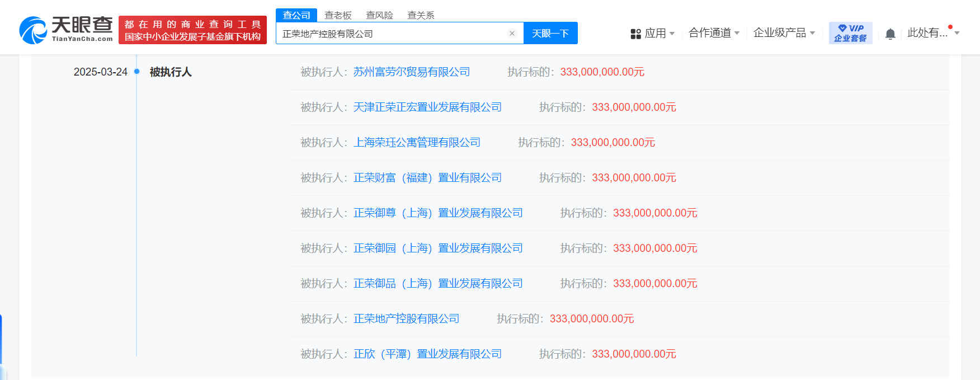
Task: Click the 天眼一下 search button
Action: tap(550, 33)
